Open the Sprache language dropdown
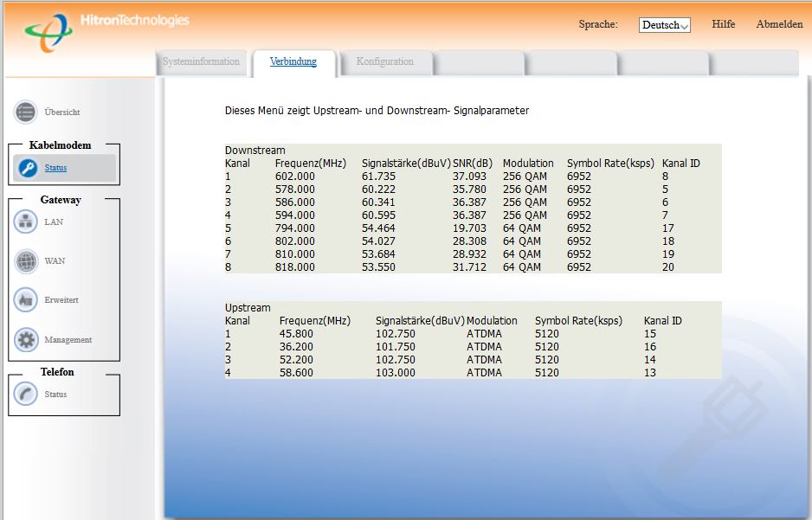Image resolution: width=812 pixels, height=520 pixels. click(664, 25)
